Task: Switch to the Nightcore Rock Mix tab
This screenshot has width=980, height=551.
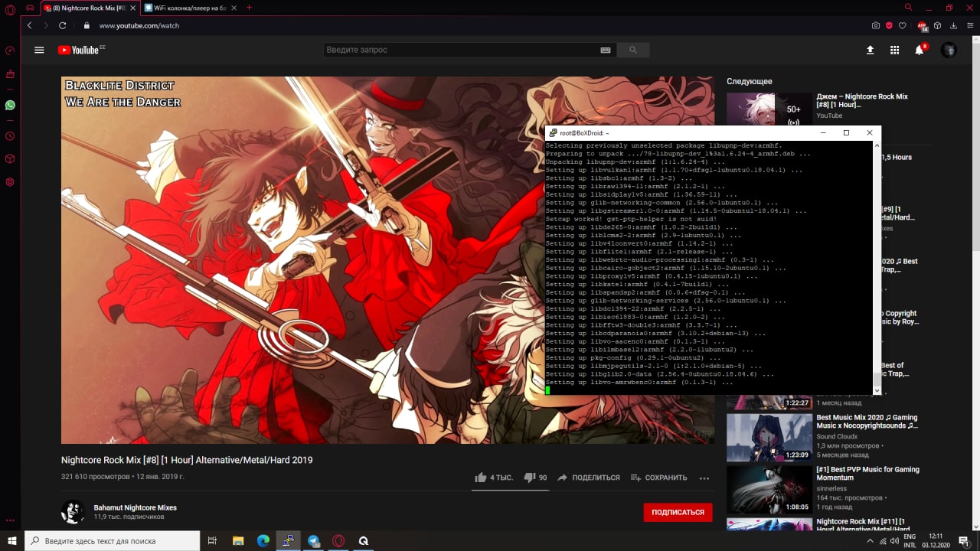Action: (89, 8)
